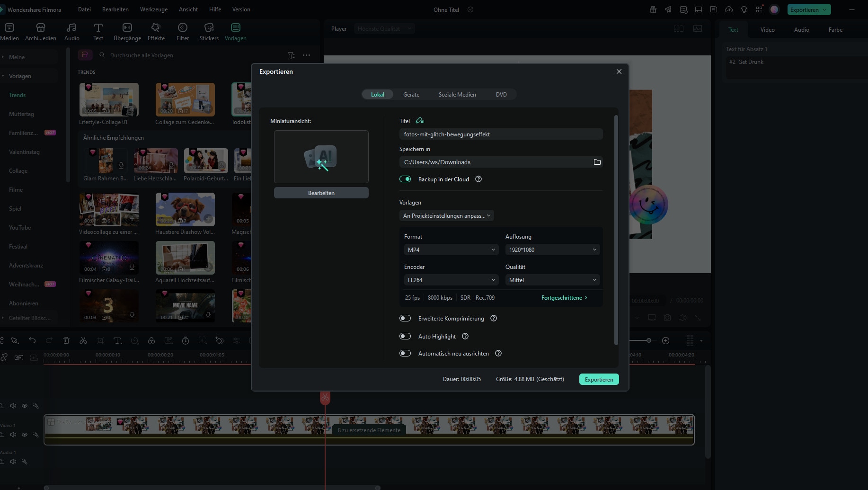Open the Encoder H.264 dropdown

(x=451, y=280)
